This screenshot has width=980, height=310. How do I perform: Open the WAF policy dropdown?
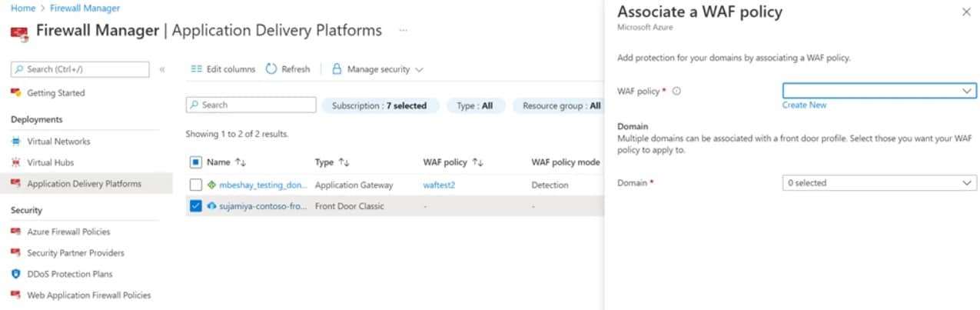(879, 91)
